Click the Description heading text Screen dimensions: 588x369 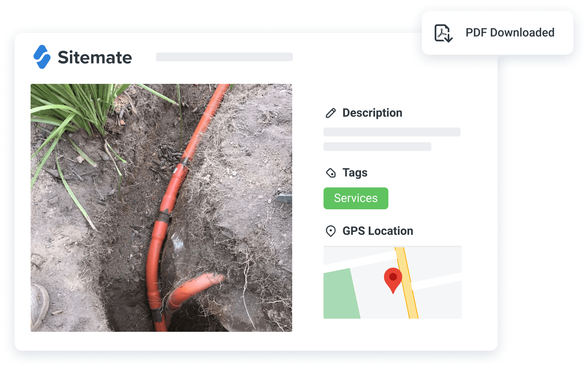pyautogui.click(x=372, y=113)
